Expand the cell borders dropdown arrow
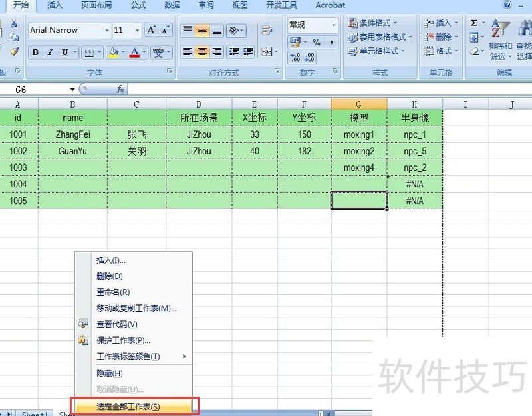This screenshot has height=416, width=532. pos(99,52)
